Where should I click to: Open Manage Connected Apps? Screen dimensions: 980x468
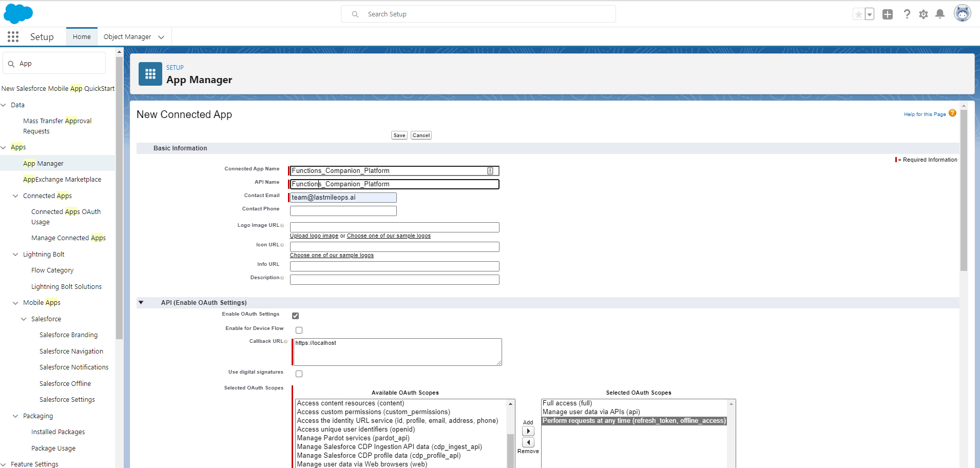[x=68, y=238]
